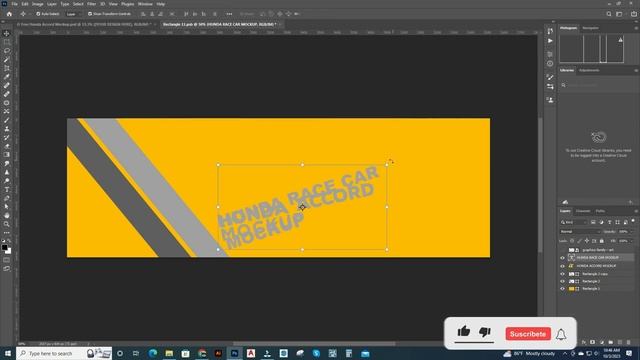Select the Eraser tool
The image size is (640, 360).
click(x=7, y=146)
